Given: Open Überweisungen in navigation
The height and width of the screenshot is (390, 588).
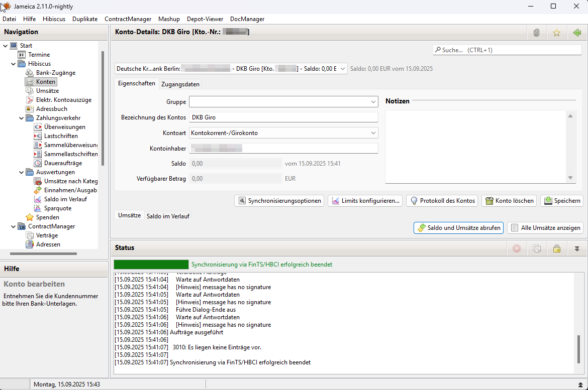Looking at the screenshot, I should pos(64,127).
